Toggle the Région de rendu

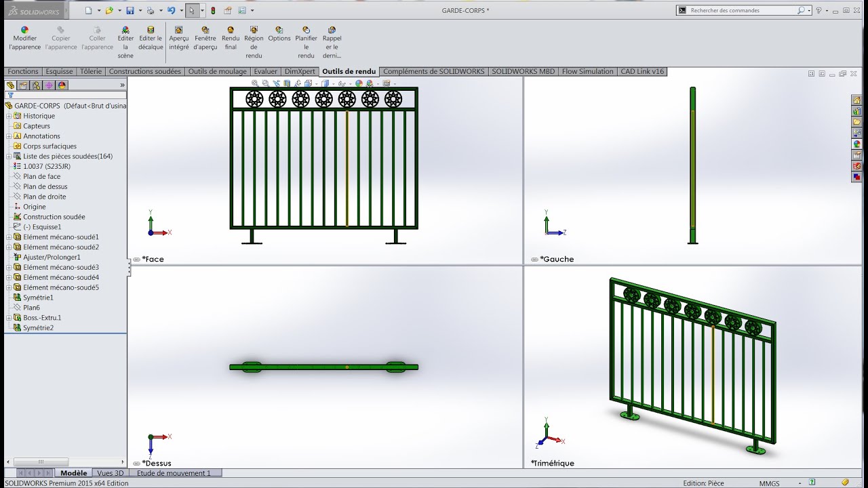254,43
